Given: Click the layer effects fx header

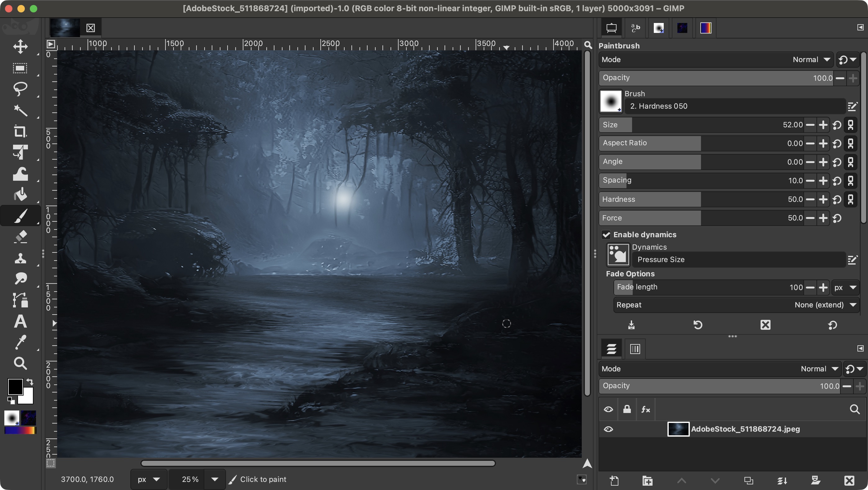Looking at the screenshot, I should click(646, 410).
